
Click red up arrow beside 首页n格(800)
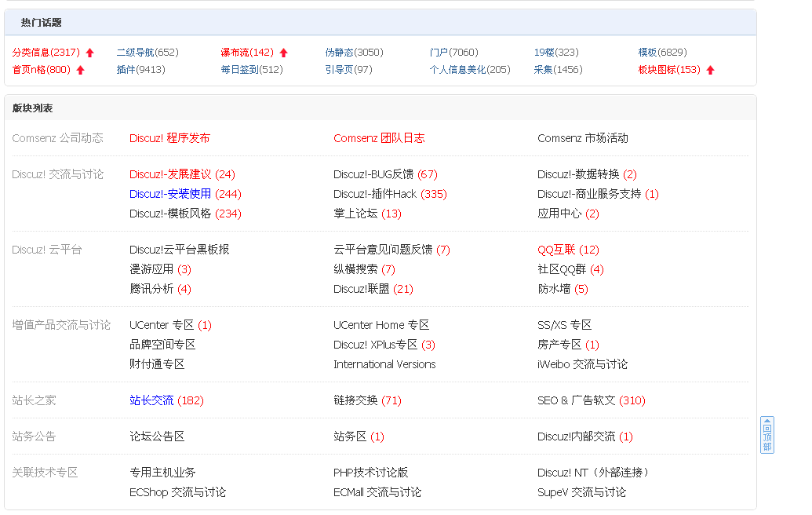[x=80, y=70]
